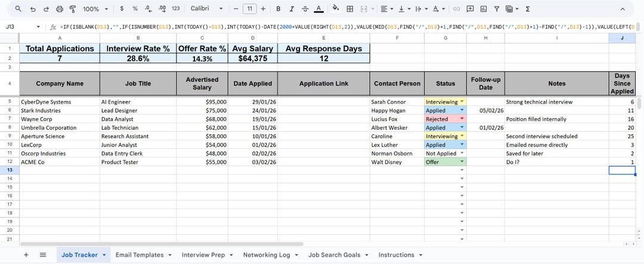
Task: Select the Stark Industries cell
Action: click(x=60, y=110)
